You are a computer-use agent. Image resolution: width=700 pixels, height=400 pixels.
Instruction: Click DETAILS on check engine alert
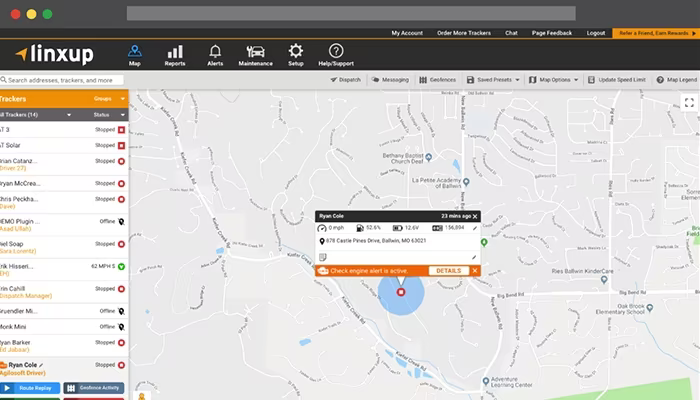click(449, 271)
